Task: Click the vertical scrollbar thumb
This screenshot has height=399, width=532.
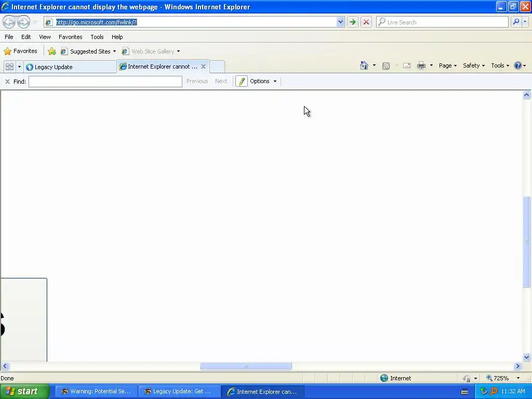Action: point(527,242)
